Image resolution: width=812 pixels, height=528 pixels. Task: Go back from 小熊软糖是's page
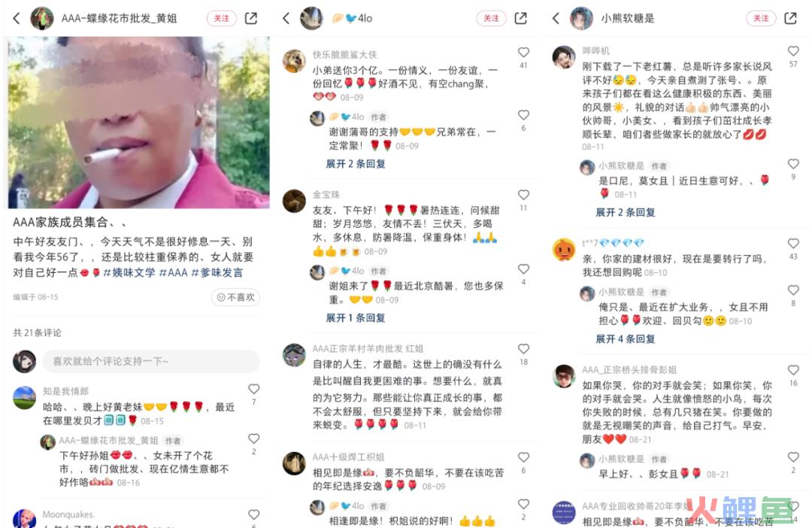pos(556,19)
